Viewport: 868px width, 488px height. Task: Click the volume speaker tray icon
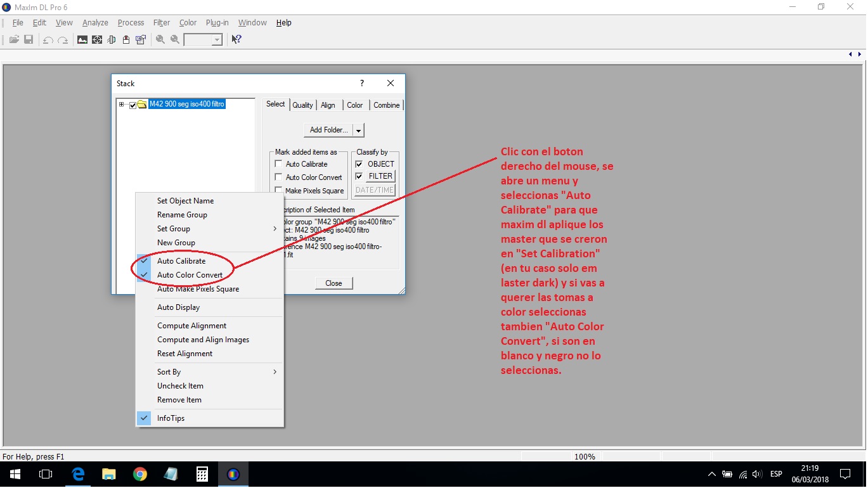pyautogui.click(x=756, y=474)
